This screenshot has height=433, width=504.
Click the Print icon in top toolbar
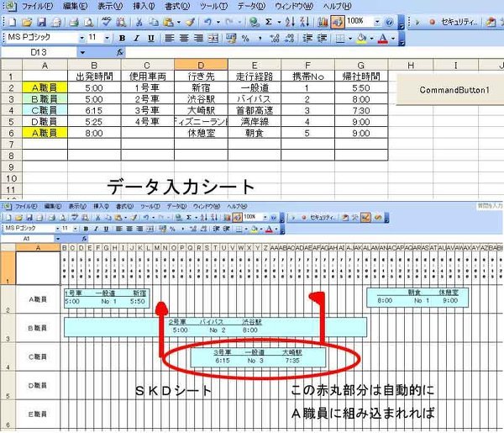(73, 21)
